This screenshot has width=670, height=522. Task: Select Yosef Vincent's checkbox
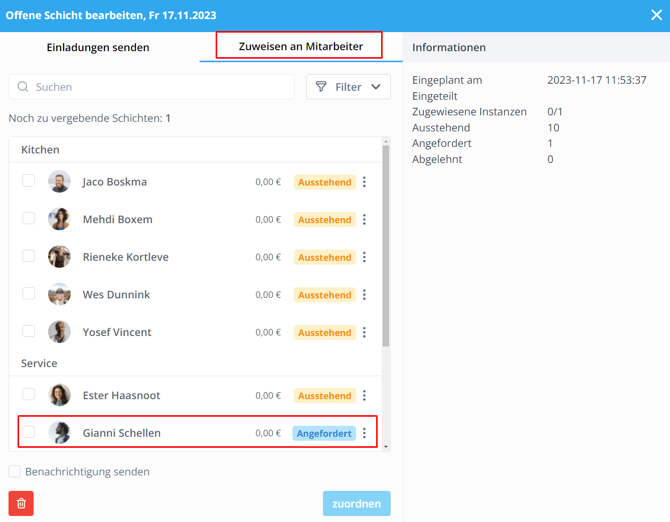tap(29, 331)
